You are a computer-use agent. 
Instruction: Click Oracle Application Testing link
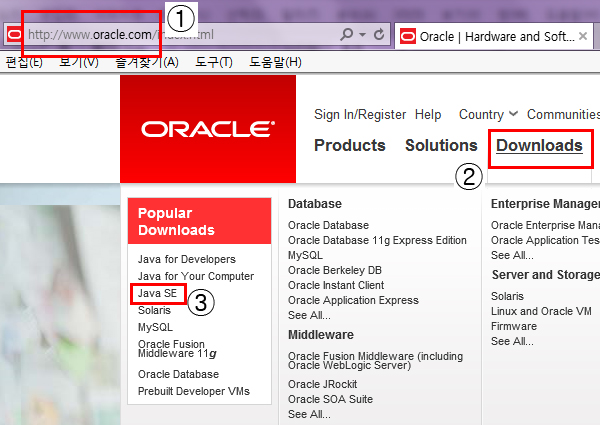point(545,240)
